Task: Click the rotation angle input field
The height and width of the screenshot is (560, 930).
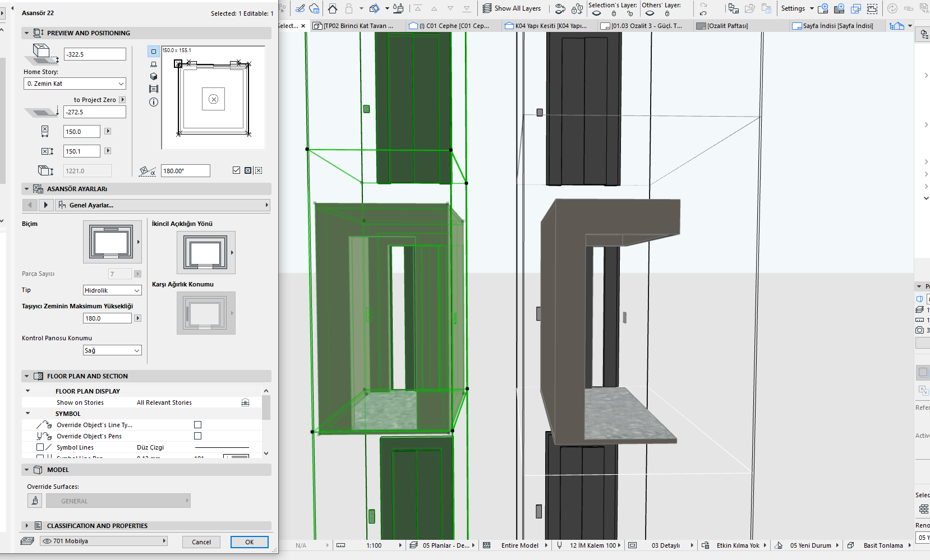Action: click(x=186, y=171)
